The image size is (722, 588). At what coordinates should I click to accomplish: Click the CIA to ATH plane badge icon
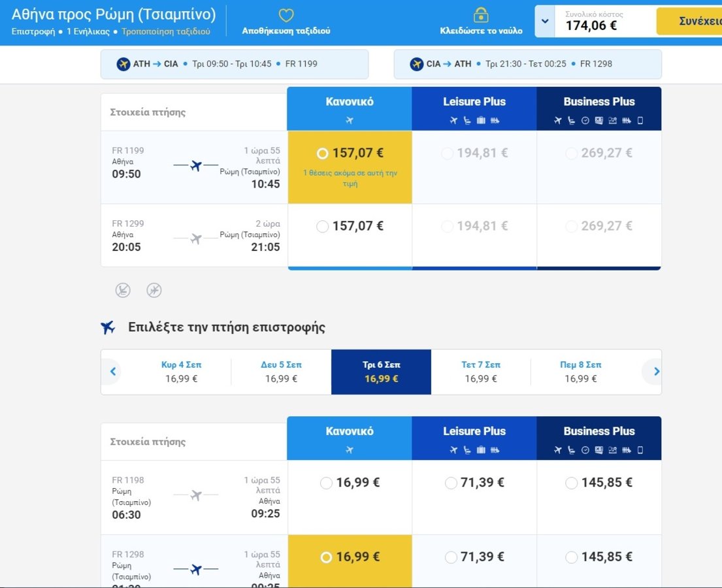pyautogui.click(x=416, y=64)
